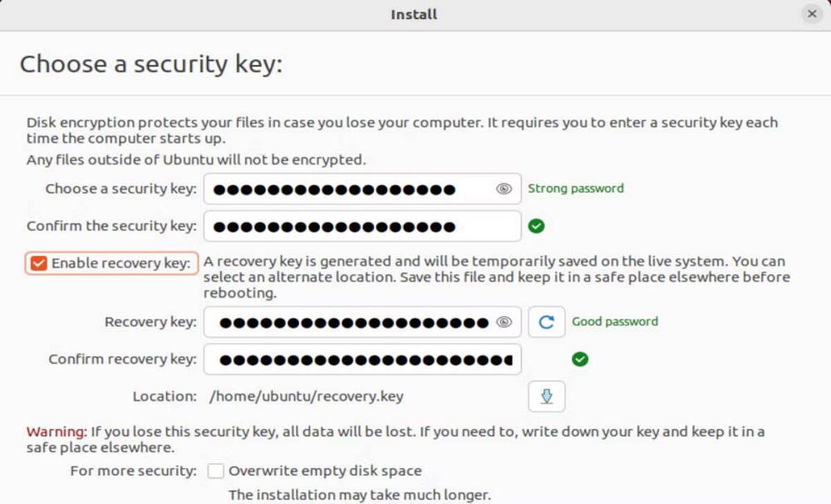Enable the Overwrite empty disk space option
The height and width of the screenshot is (504, 831).
coord(215,470)
